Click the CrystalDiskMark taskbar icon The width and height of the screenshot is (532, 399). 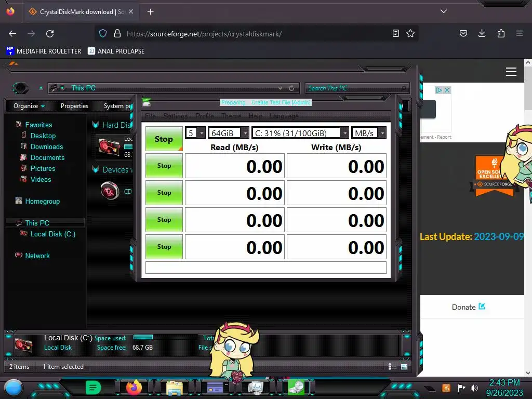[x=297, y=387]
